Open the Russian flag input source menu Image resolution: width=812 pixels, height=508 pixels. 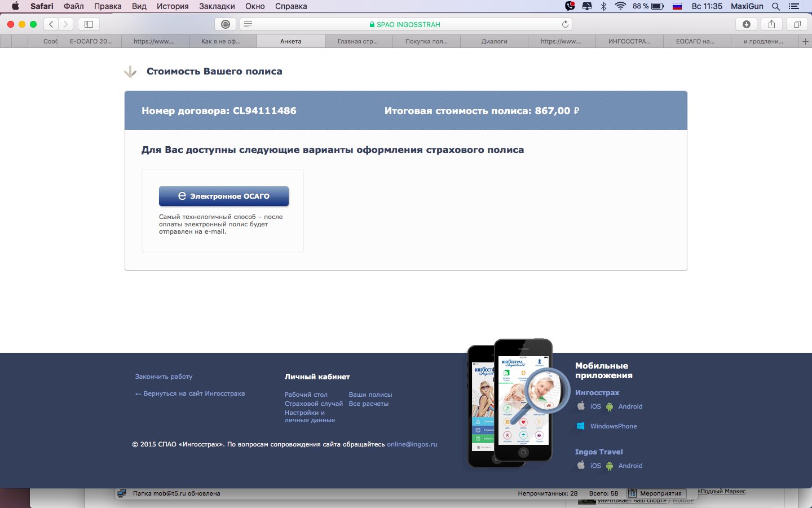[x=678, y=6]
